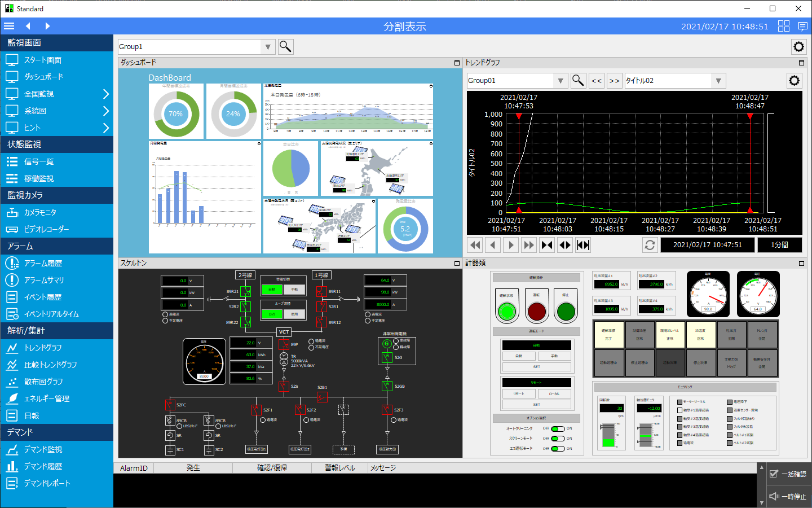The image size is (812, 508).
Task: Click the fit-to-range trend graph icon
Action: [x=583, y=245]
